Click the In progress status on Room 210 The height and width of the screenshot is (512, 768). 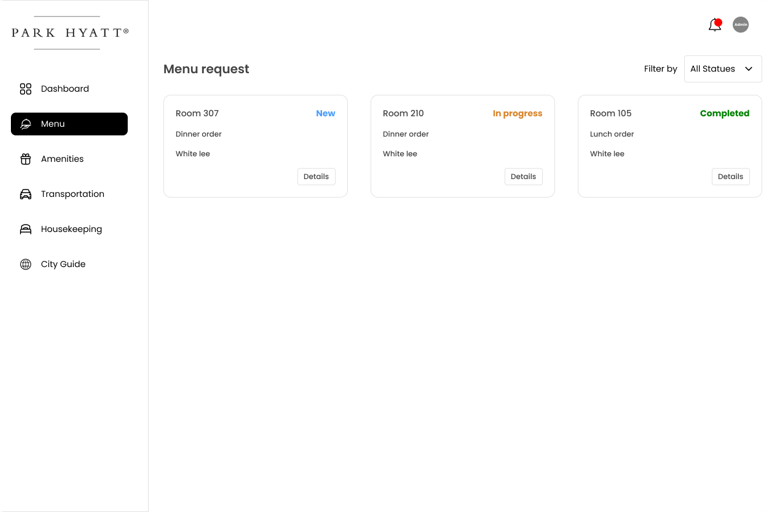517,114
